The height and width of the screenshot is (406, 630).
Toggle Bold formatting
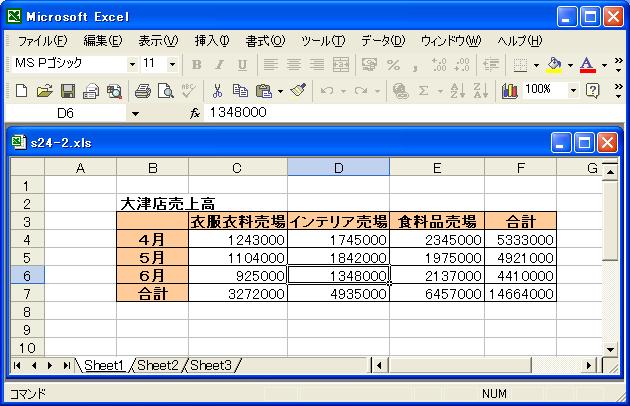pos(197,65)
